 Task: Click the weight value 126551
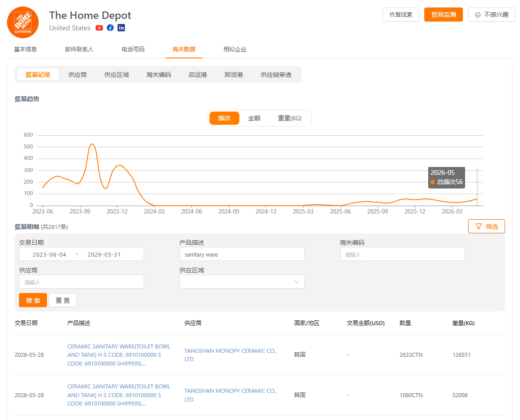(x=461, y=355)
